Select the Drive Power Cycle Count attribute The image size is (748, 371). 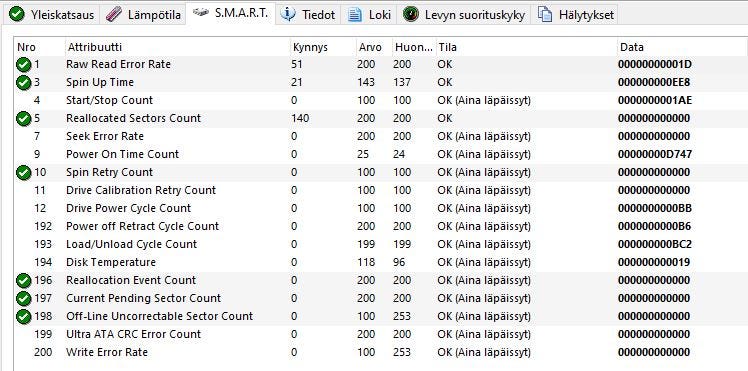point(128,208)
